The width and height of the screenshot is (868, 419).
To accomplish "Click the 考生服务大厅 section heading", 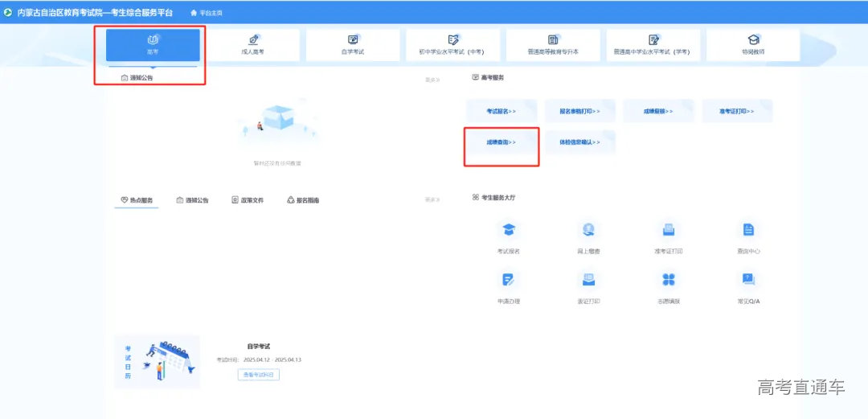I will tap(497, 197).
